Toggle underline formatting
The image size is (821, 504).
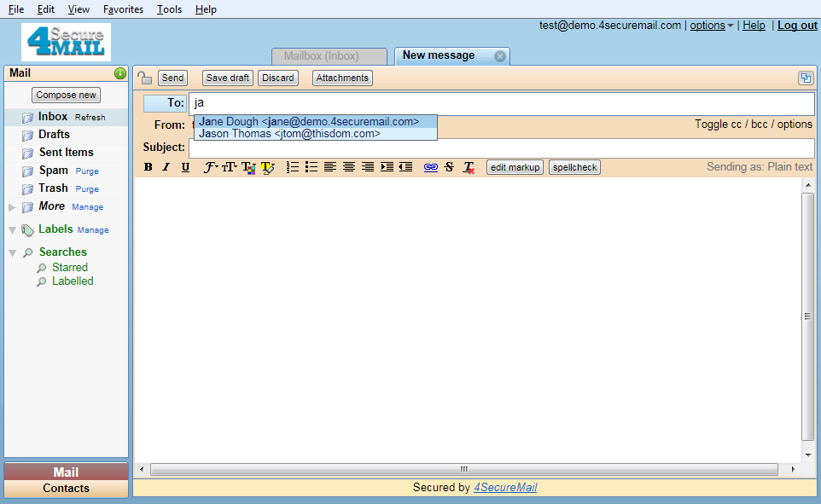185,167
